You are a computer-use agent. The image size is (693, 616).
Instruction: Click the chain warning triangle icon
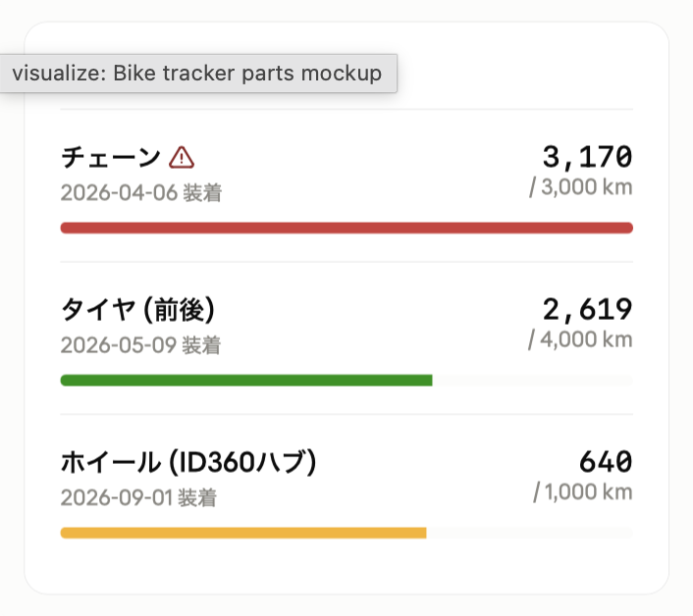pos(182,158)
